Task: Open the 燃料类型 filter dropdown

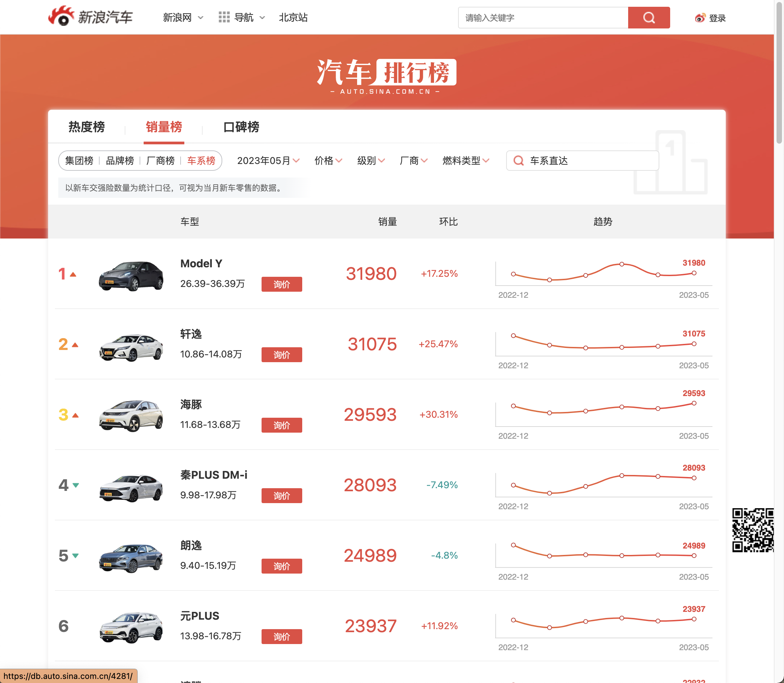Action: point(466,161)
